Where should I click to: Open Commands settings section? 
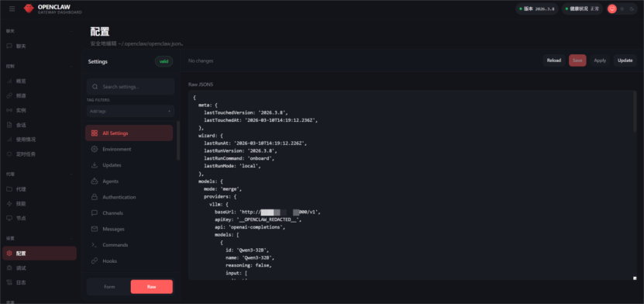[x=129, y=245]
